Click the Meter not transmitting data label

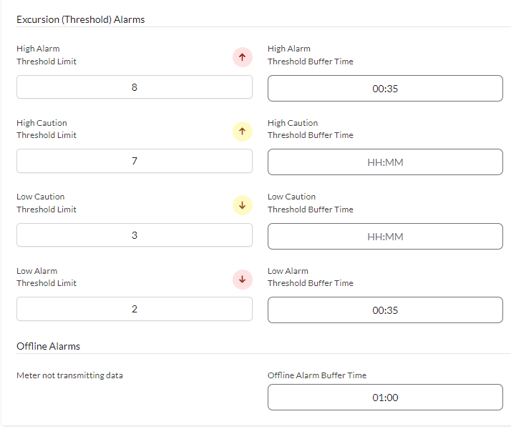coord(70,375)
